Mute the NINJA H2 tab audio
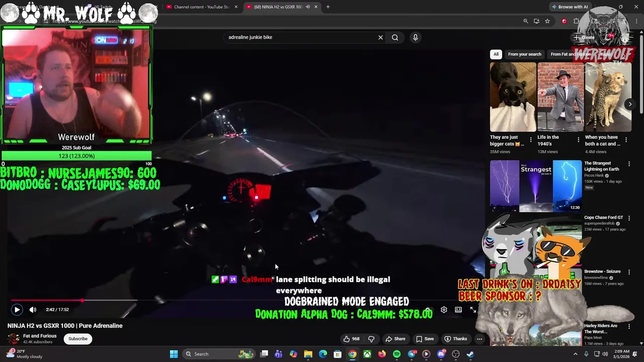Viewport: 644px width, 362px height. [x=307, y=7]
